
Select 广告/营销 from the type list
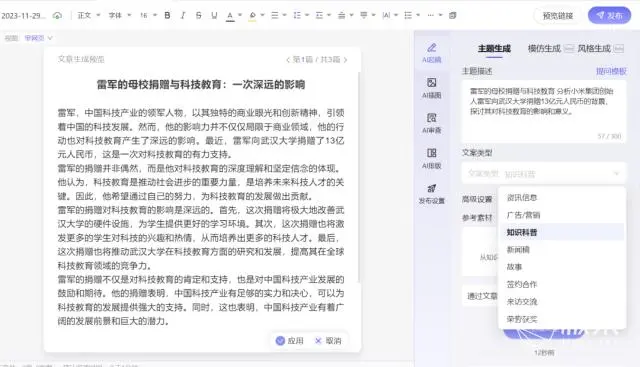(562, 215)
